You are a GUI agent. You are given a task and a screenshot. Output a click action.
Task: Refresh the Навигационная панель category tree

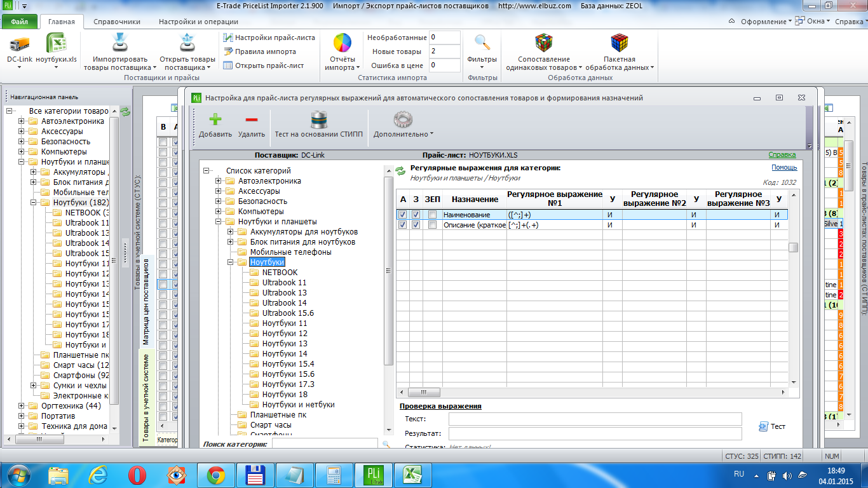125,111
